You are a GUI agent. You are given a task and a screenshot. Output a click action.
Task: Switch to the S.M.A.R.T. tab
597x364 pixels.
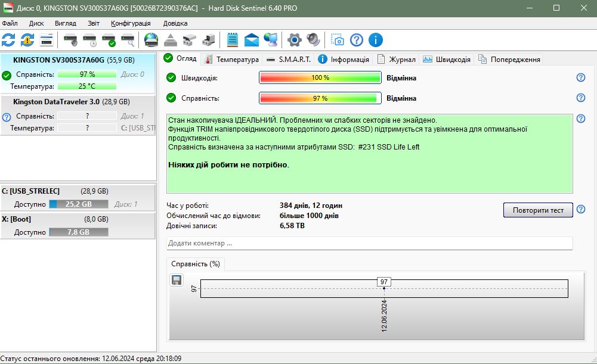[289, 60]
